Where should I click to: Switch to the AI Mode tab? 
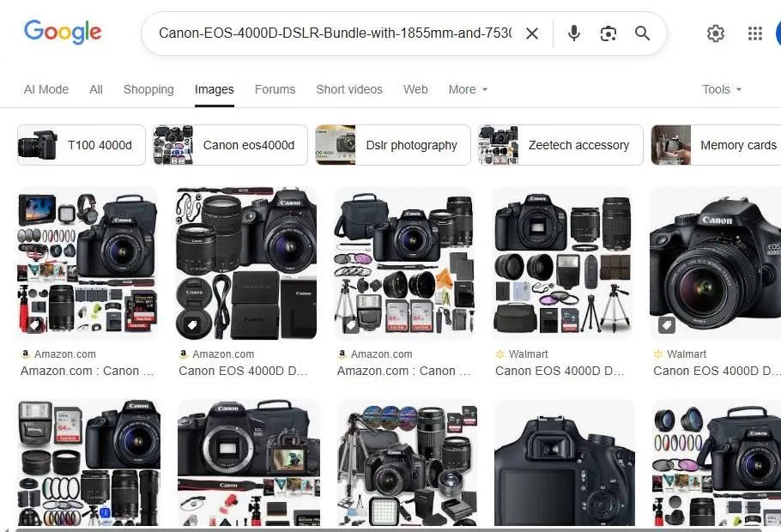46,89
